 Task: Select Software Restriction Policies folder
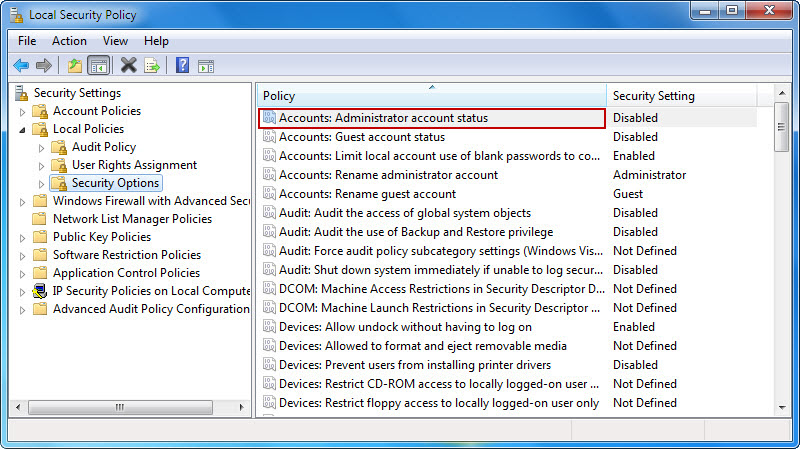pos(126,255)
